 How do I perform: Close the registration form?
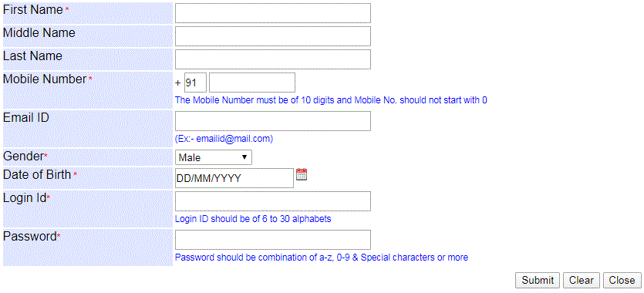622,281
